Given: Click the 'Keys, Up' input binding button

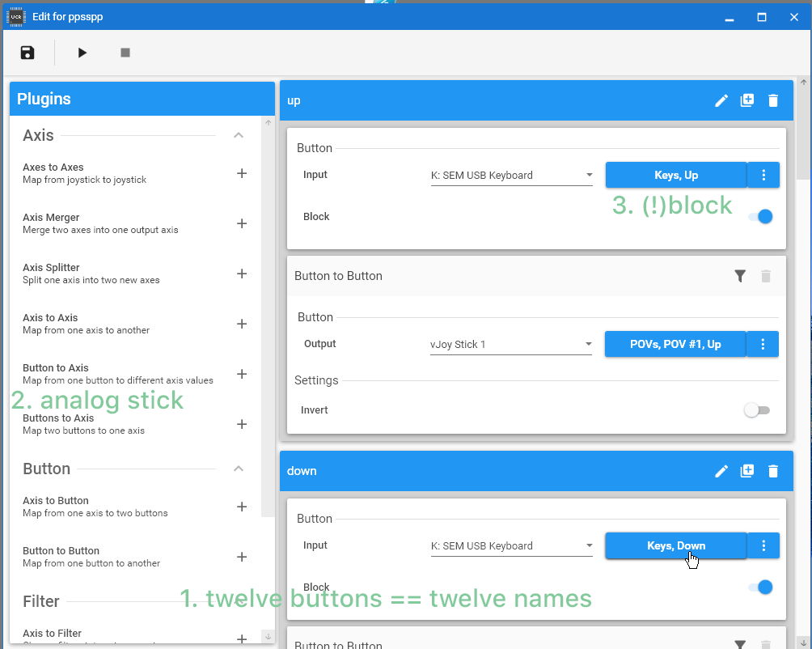Looking at the screenshot, I should 675,176.
